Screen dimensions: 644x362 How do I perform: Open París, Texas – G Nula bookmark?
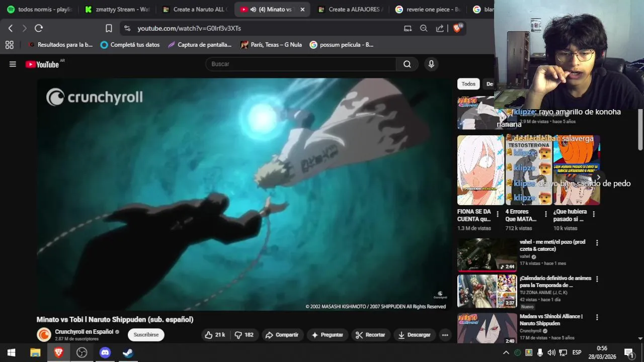271,45
